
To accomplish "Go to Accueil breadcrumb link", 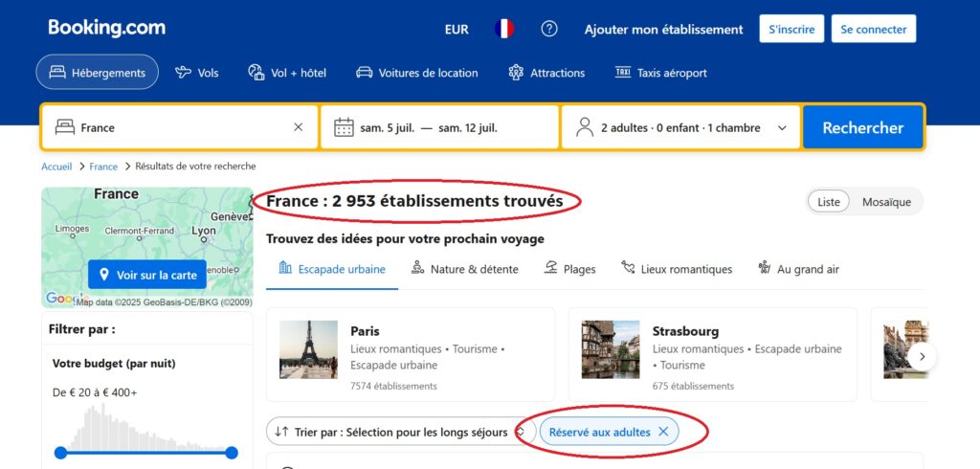I will (x=56, y=167).
